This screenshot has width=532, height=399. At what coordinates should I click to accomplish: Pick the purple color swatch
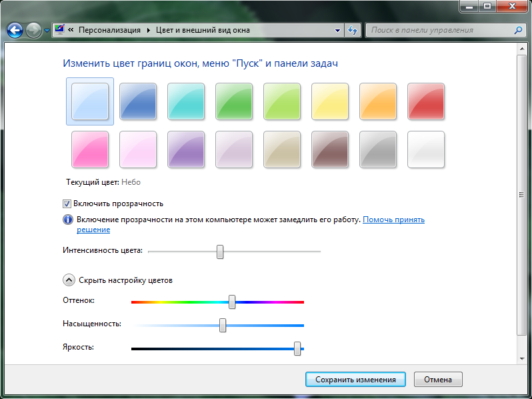[186, 149]
